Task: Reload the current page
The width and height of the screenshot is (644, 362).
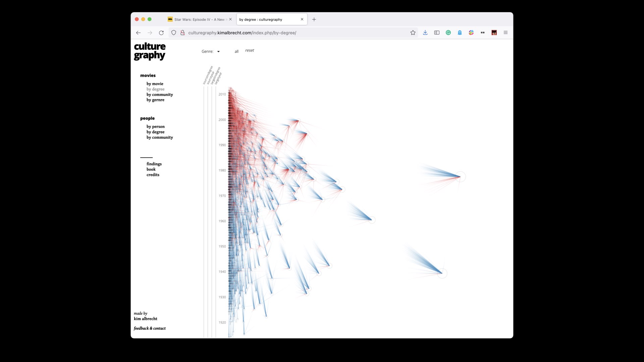Action: 161,33
